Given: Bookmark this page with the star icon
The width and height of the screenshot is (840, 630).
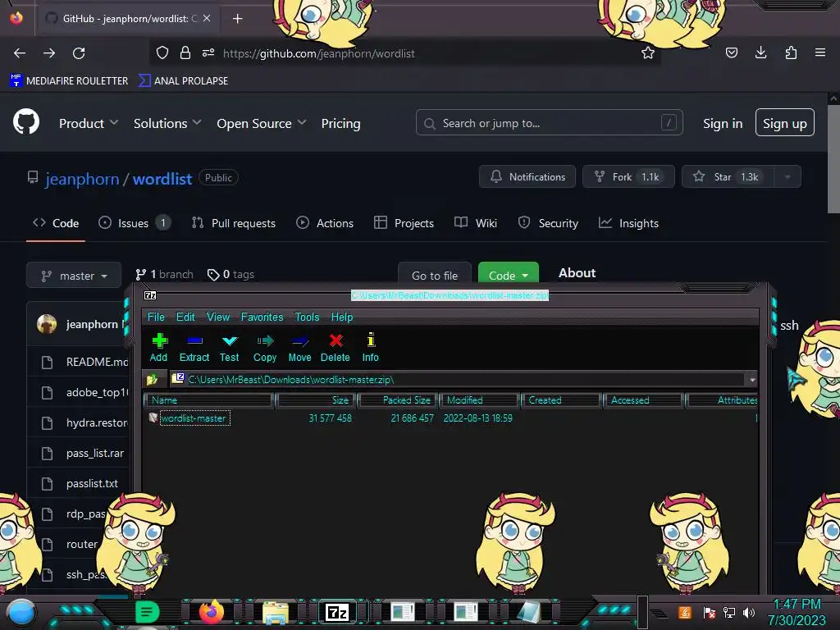Looking at the screenshot, I should (648, 52).
